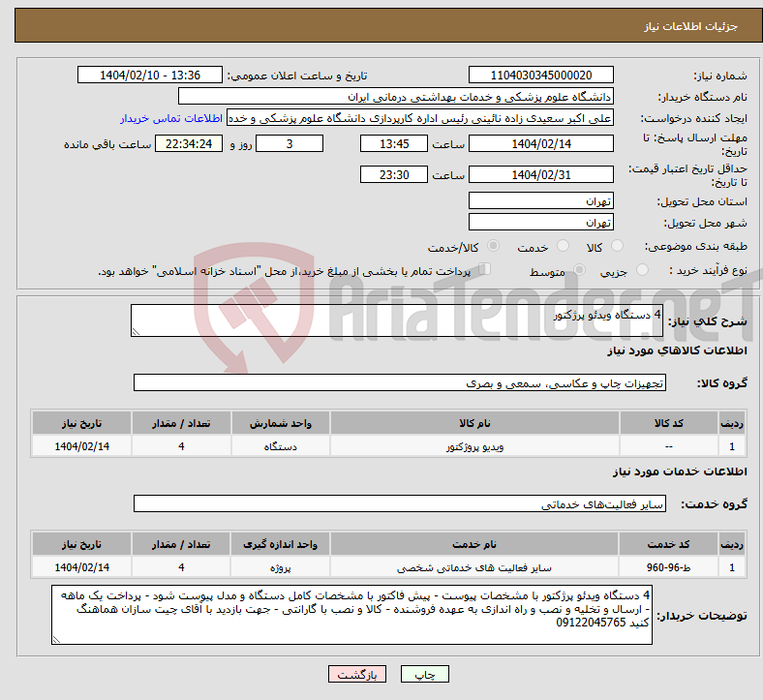Click the دستگاه unit cell
The width and height of the screenshot is (763, 700).
click(x=280, y=446)
